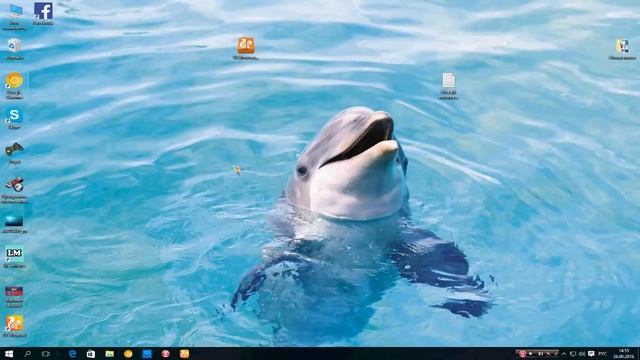Expand hidden system tray icons chevron
The height and width of the screenshot is (360, 640).
[x=564, y=354]
